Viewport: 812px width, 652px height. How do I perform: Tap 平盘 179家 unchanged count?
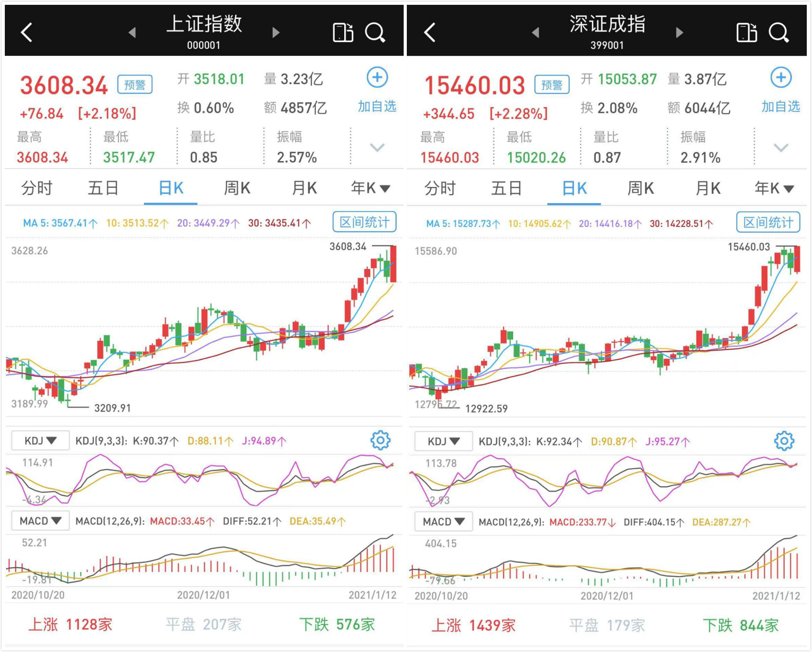click(607, 625)
